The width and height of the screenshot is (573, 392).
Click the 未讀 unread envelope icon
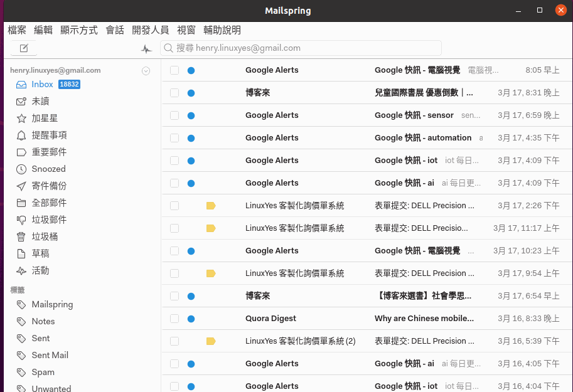pos(21,101)
